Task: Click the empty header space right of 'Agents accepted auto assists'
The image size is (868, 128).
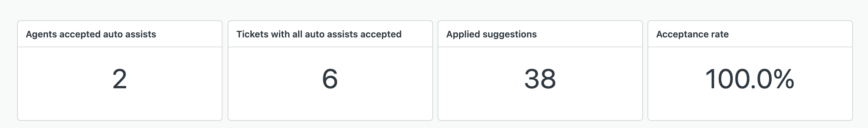Action: (189, 34)
